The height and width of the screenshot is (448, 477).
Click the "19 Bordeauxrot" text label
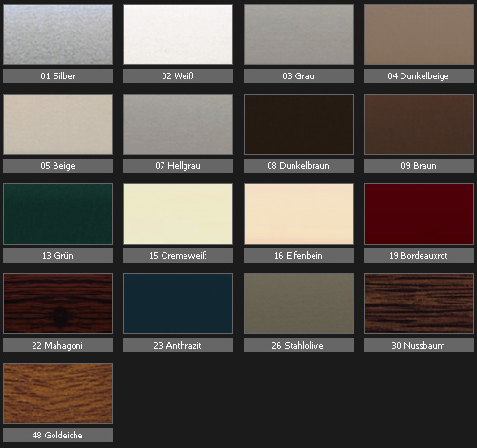click(x=419, y=256)
